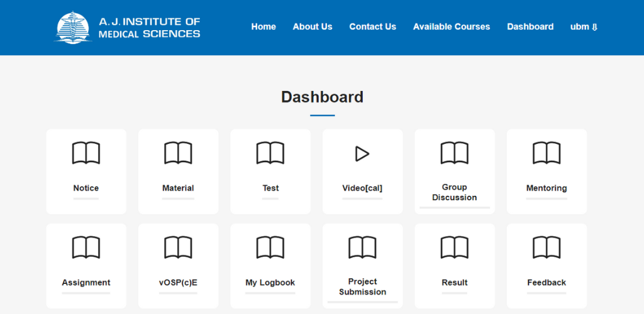Click the book icon above Mentoring
644x314 pixels.
(x=547, y=153)
